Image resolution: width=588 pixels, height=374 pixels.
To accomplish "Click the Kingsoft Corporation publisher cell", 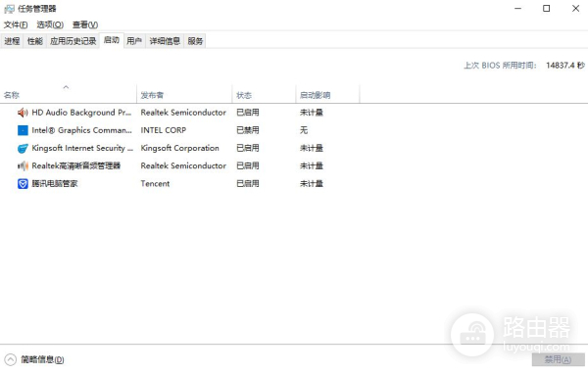I will pos(179,149).
